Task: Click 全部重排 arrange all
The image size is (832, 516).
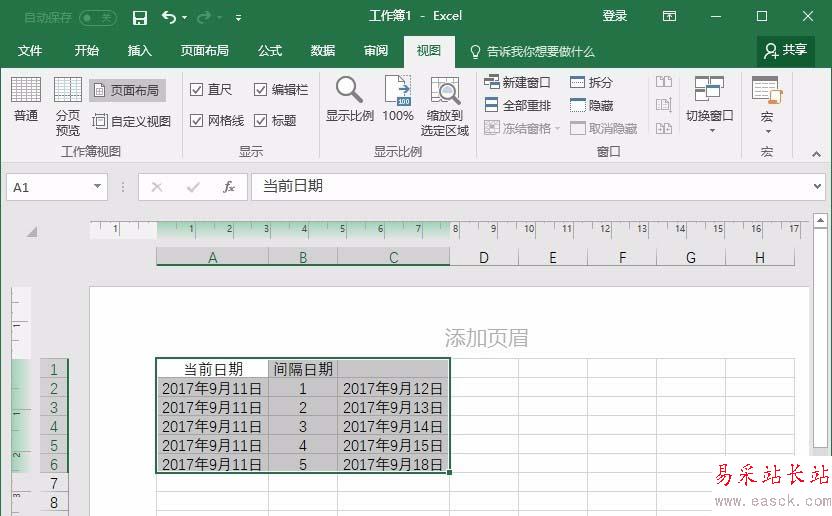Action: click(517, 105)
